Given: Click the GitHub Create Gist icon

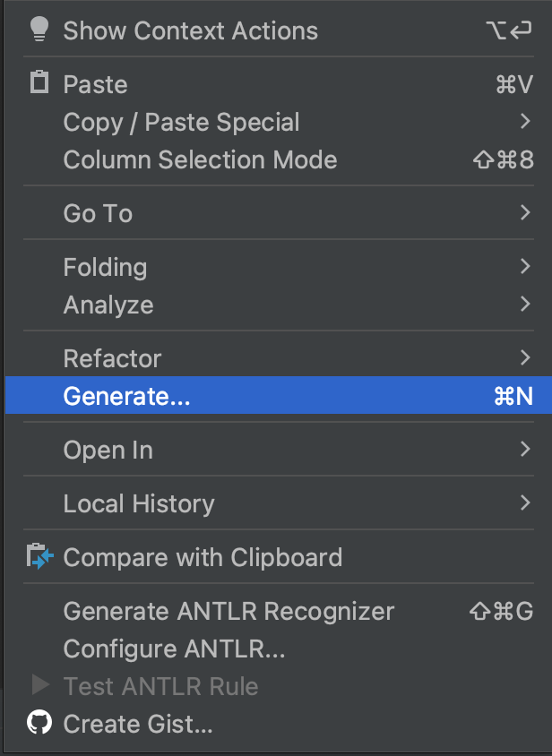Looking at the screenshot, I should tap(39, 722).
